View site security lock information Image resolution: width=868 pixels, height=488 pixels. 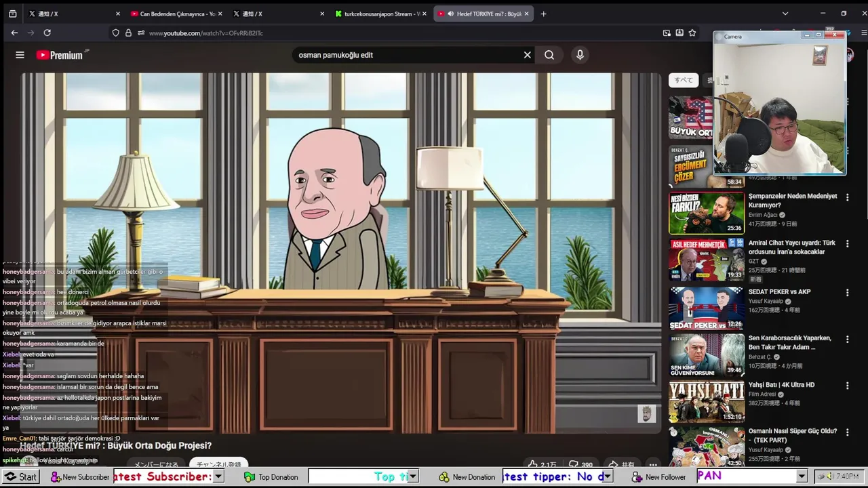[128, 33]
